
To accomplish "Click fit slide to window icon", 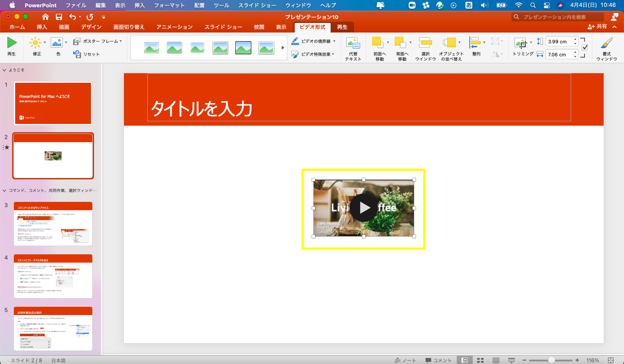I will point(611,360).
